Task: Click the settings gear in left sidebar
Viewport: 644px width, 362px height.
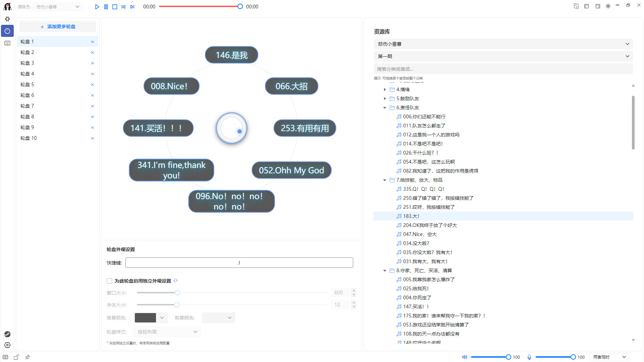Action: tap(7, 345)
